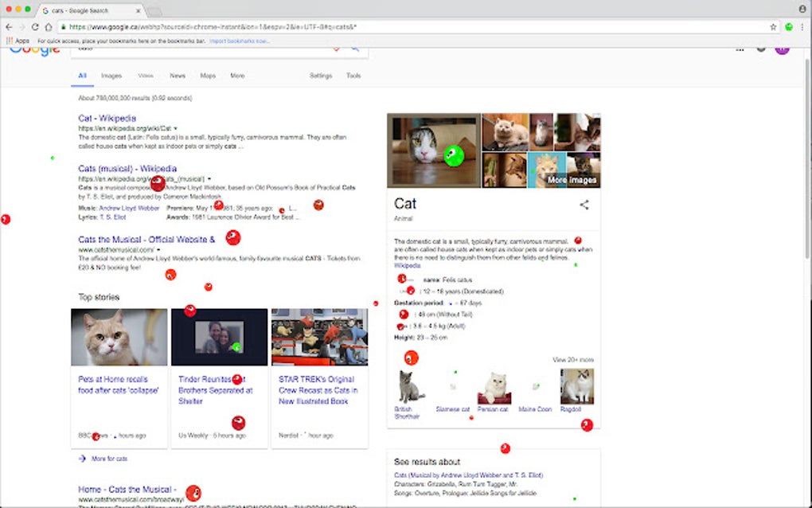Expand the More search options menu
This screenshot has height=508, width=812.
[x=236, y=76]
